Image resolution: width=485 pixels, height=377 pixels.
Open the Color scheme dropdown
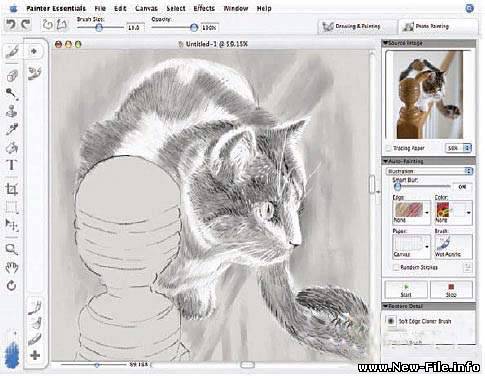pyautogui.click(x=453, y=212)
